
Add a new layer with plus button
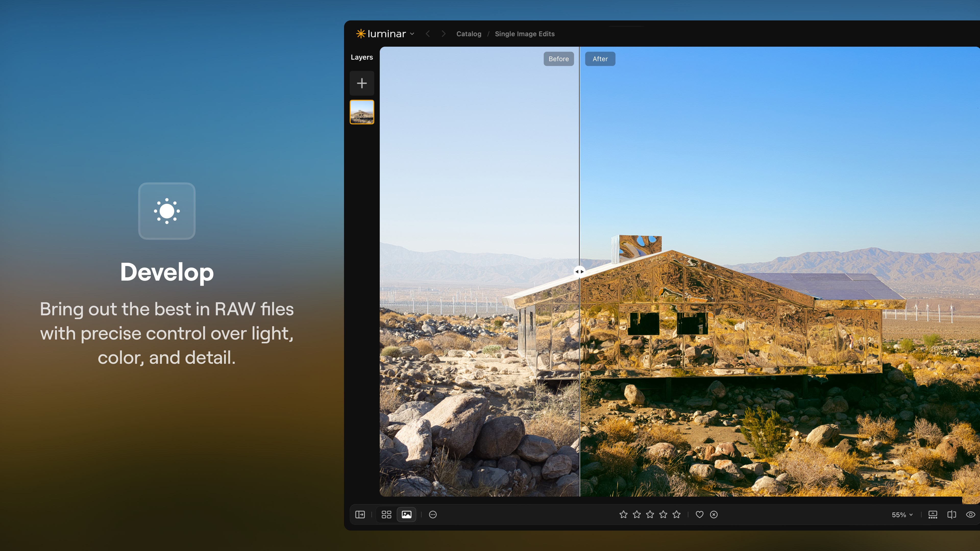[362, 83]
